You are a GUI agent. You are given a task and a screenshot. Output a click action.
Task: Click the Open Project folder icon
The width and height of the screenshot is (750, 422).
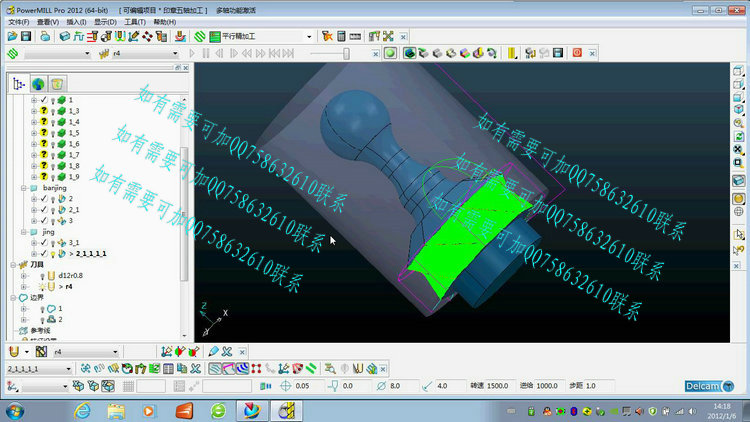[x=12, y=36]
